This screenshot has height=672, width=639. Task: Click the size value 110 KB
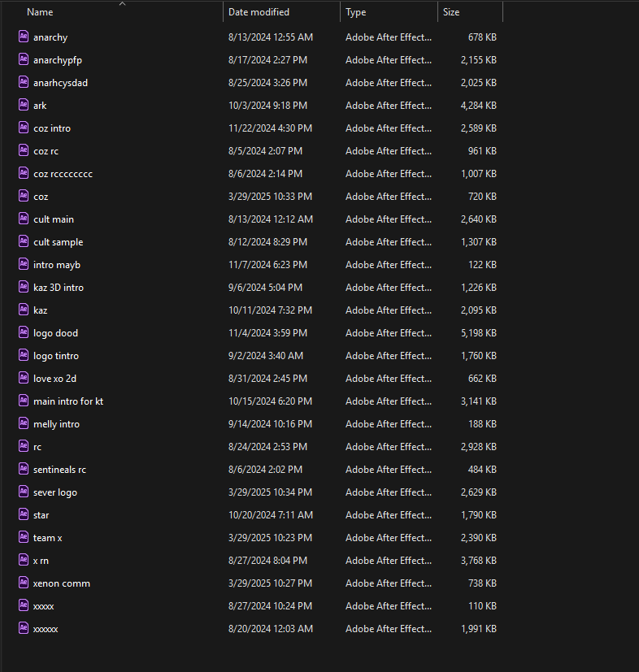click(482, 606)
